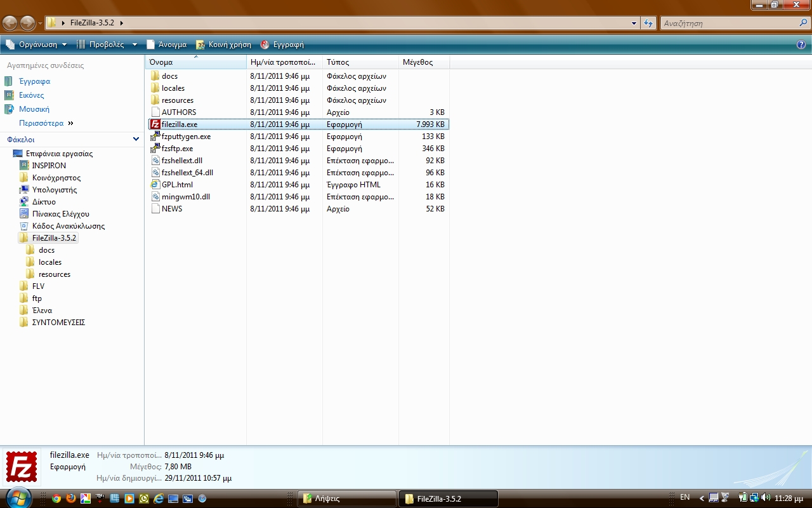Screen dimensions: 812x508
Task: Refresh the folder view
Action: (648, 23)
